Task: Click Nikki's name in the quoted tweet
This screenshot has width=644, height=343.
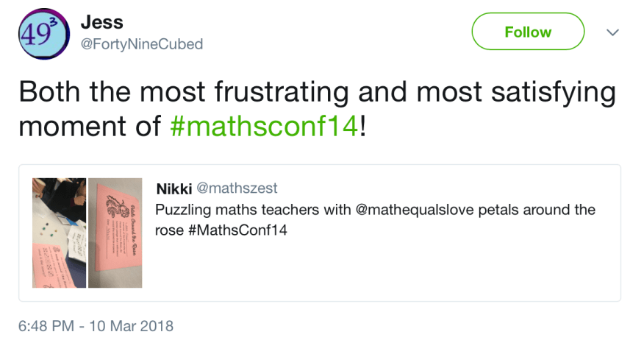Action: [174, 189]
